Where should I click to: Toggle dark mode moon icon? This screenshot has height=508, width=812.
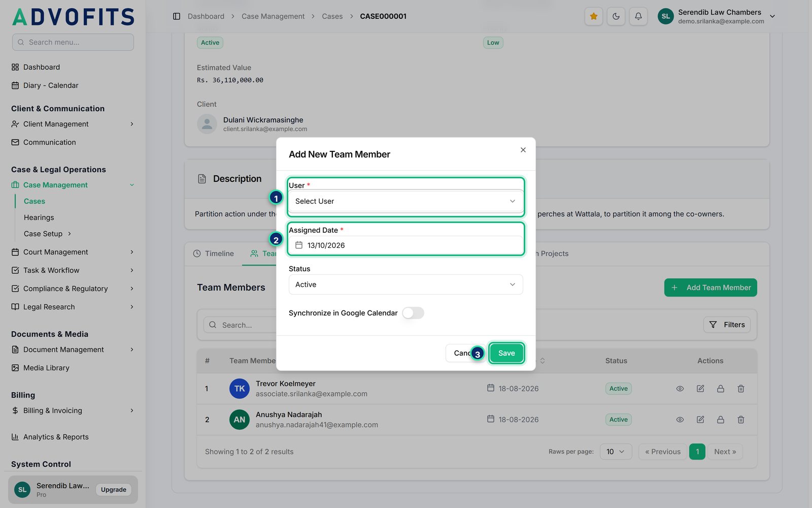pyautogui.click(x=616, y=16)
